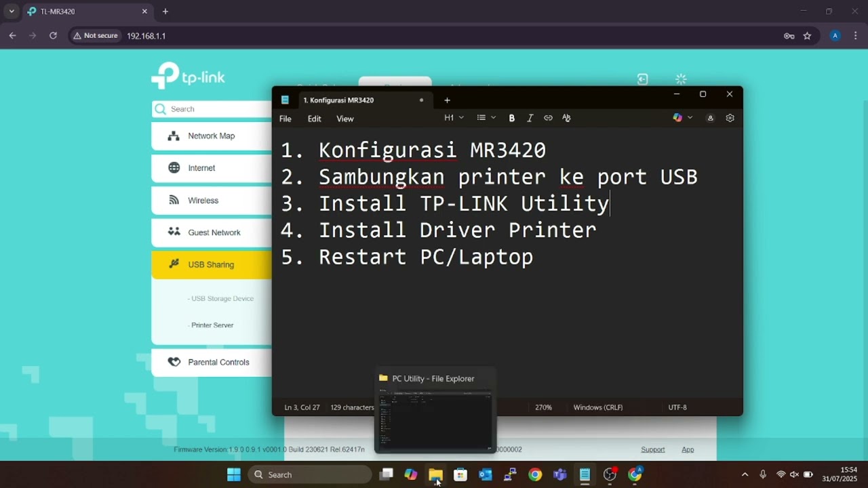Click Network Map icon in router sidebar
868x488 pixels.
174,136
